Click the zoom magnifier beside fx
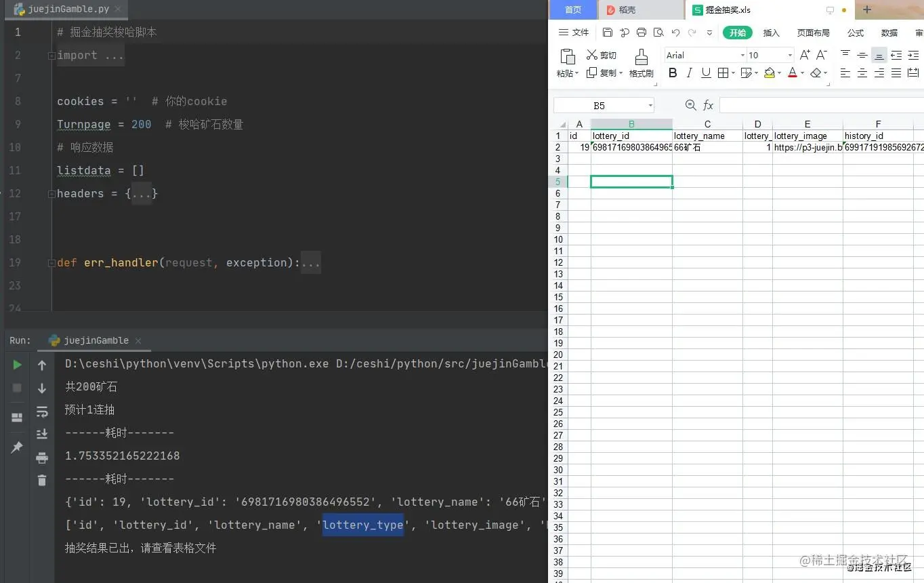This screenshot has height=583, width=924. [690, 105]
